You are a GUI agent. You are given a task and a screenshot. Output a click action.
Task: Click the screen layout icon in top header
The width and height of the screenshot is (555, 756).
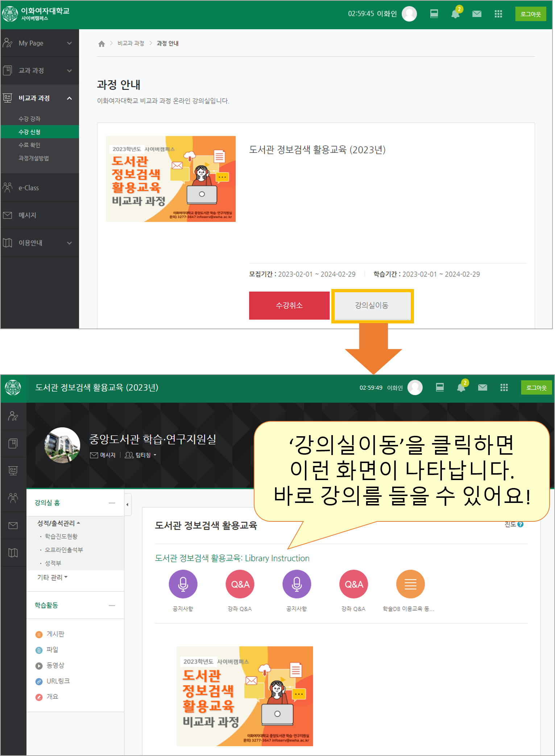click(x=434, y=14)
